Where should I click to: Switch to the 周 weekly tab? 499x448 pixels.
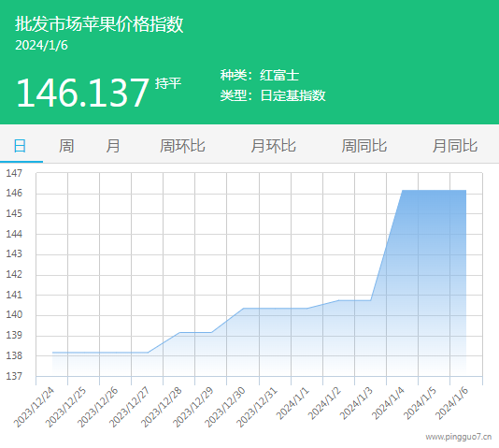coord(66,146)
